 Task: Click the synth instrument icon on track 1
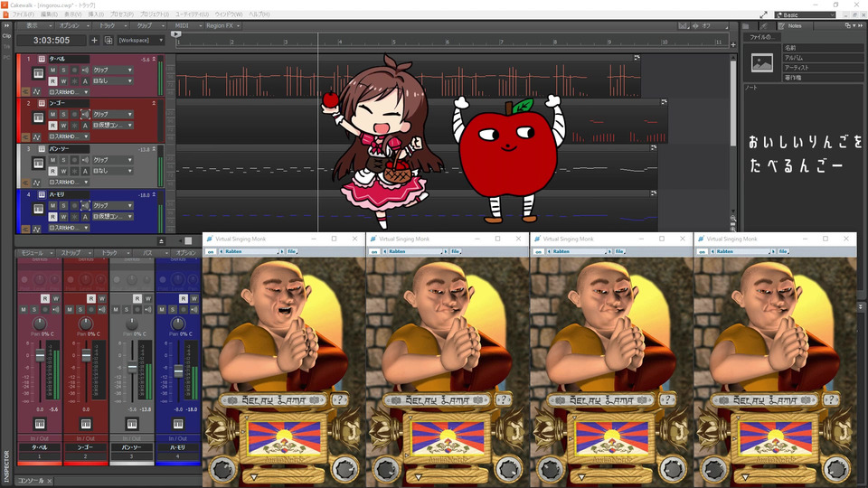(x=38, y=73)
